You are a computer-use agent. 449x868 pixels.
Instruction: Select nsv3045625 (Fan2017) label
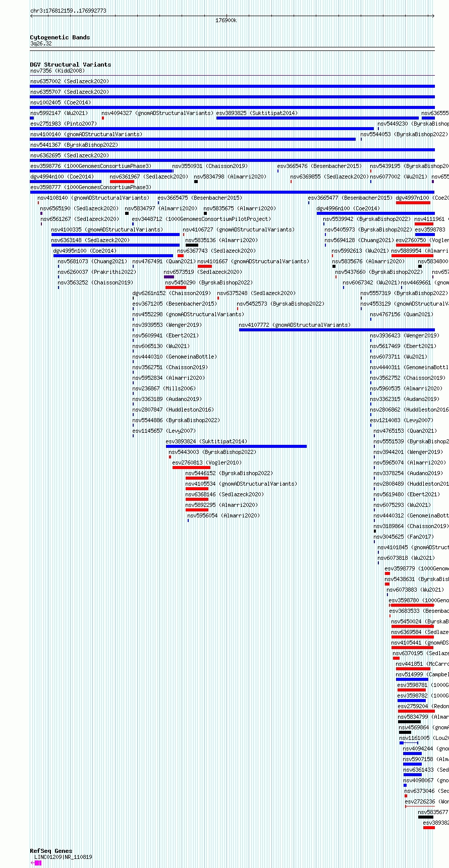[404, 537]
